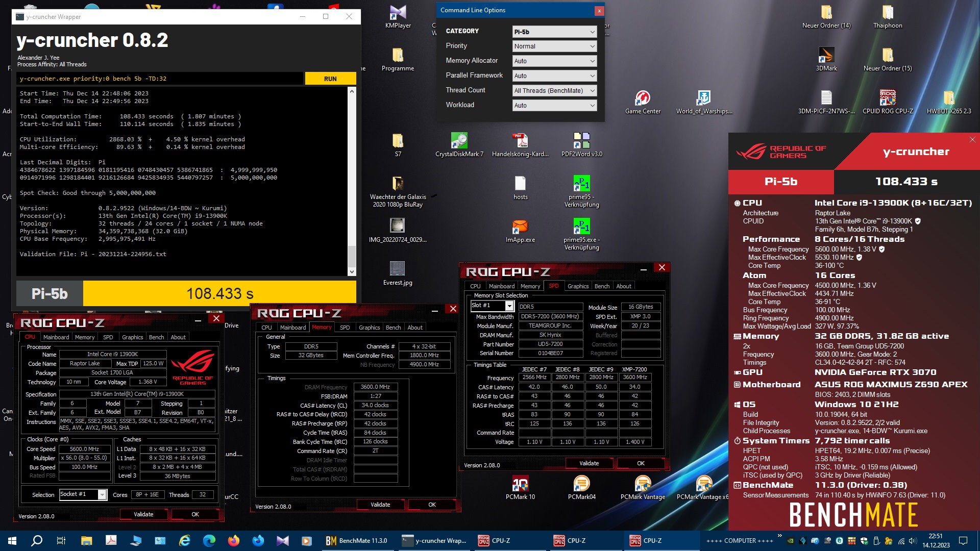Image resolution: width=980 pixels, height=551 pixels.
Task: Open BenchMate 11.3.0 taskbar button
Action: (357, 541)
